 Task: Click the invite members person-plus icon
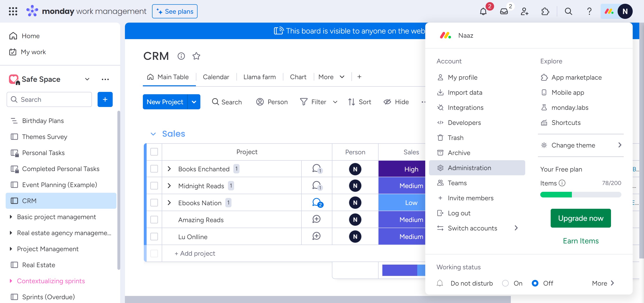(x=524, y=12)
